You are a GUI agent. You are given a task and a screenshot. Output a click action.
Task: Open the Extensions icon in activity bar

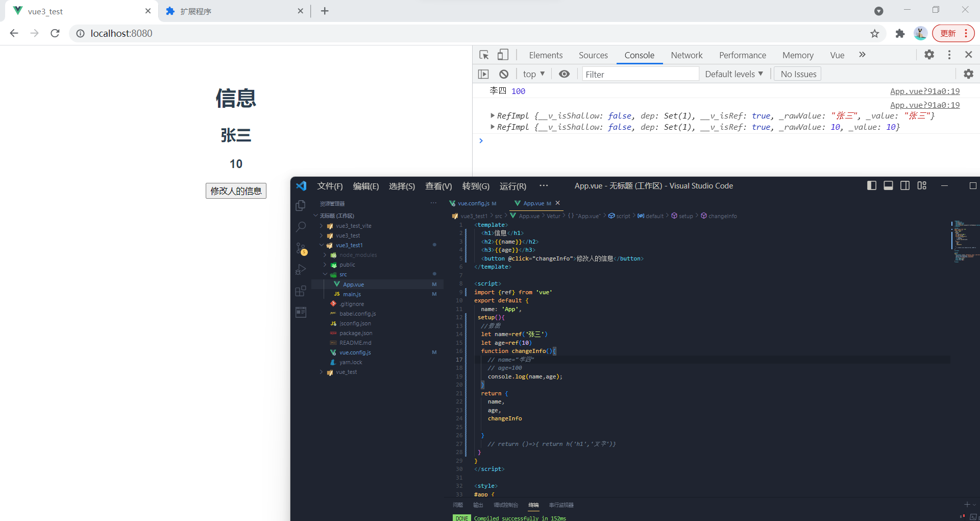tap(301, 291)
